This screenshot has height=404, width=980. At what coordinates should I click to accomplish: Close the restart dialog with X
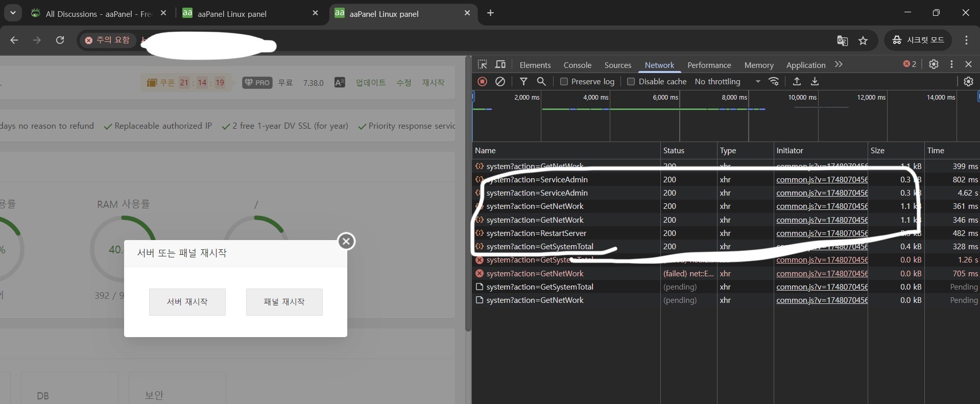346,241
